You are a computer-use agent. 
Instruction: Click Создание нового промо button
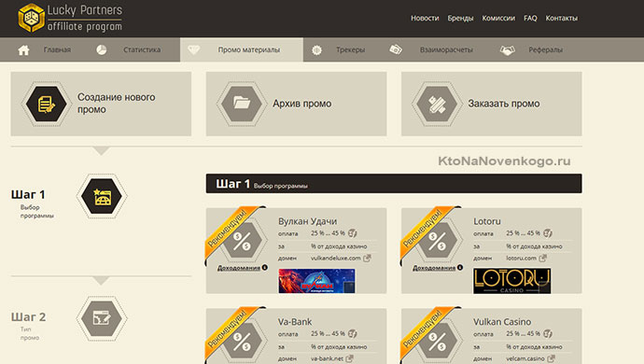[x=101, y=104]
